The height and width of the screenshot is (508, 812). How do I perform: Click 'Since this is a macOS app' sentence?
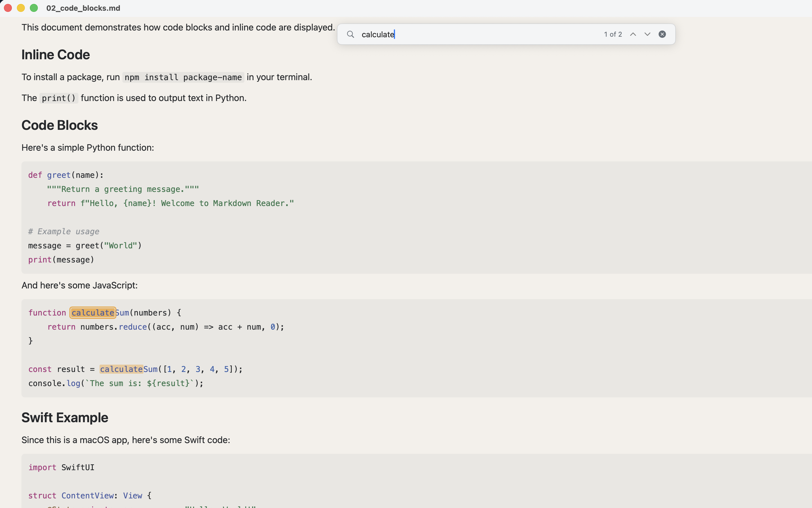(x=126, y=440)
